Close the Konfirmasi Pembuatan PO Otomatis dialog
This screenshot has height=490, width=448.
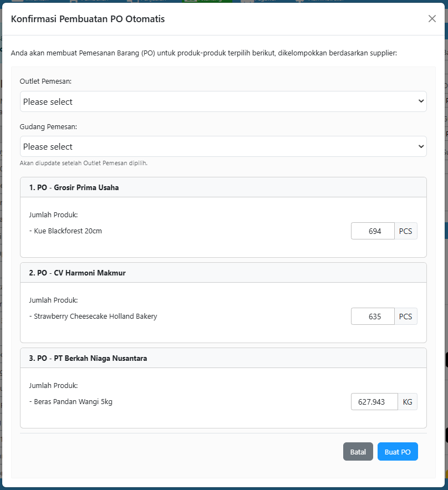tap(432, 19)
